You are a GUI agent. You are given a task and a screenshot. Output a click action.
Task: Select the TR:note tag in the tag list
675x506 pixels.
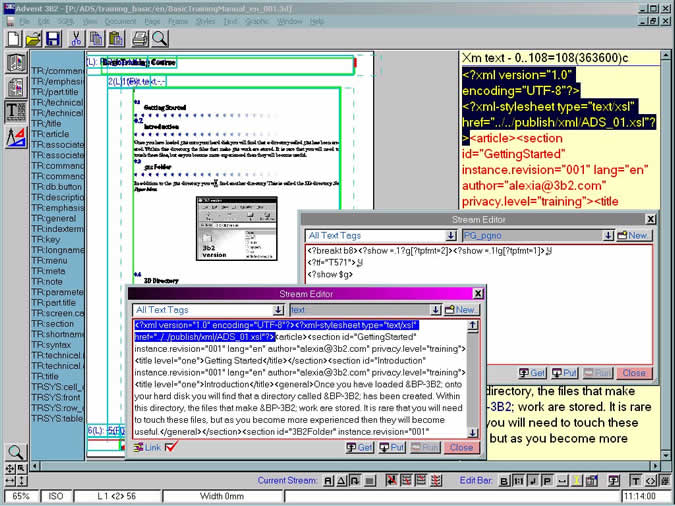click(x=47, y=282)
